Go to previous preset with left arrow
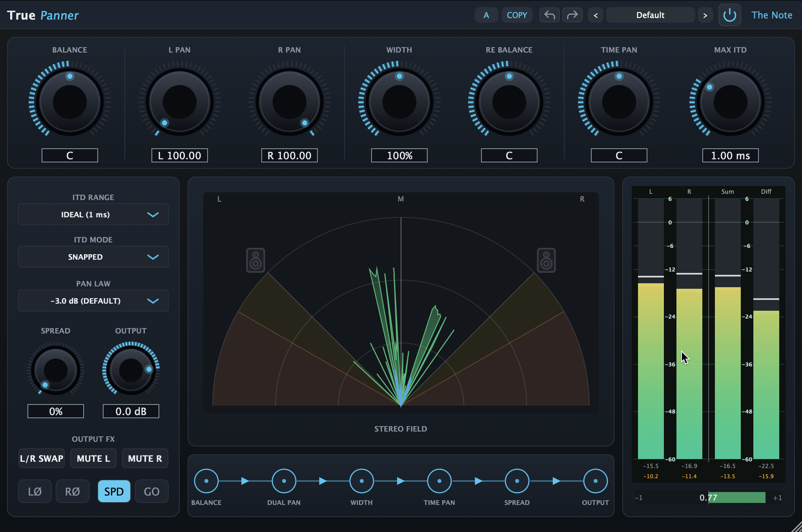Screen dimensions: 802x532 tap(596, 15)
